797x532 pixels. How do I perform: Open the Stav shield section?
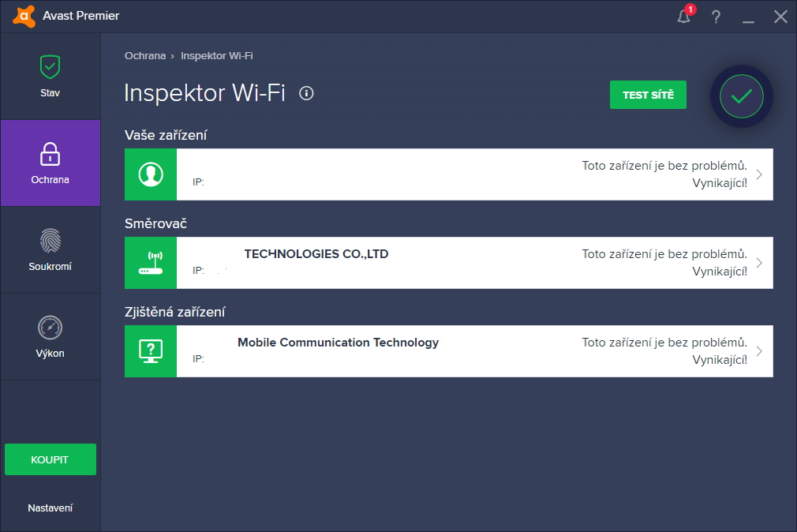click(51, 77)
